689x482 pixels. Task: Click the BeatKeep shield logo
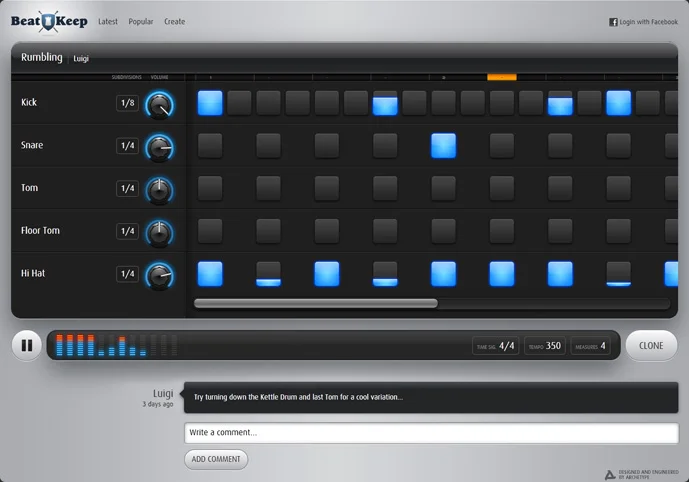point(49,22)
